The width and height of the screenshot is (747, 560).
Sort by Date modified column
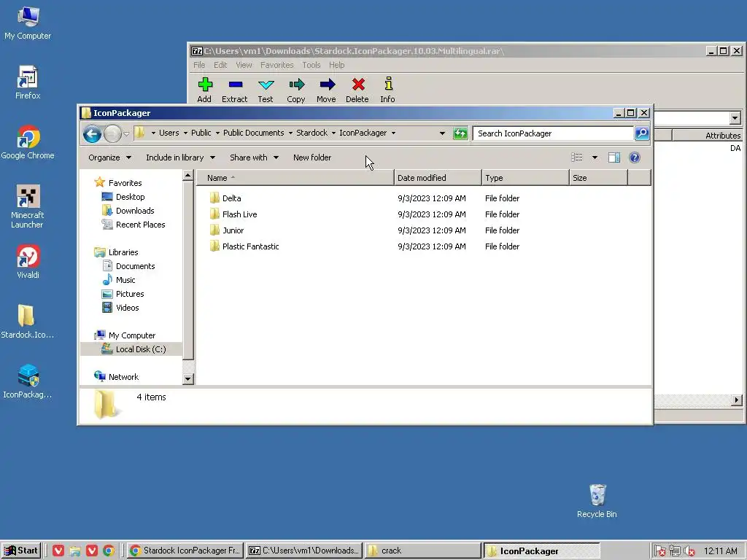[x=438, y=178]
